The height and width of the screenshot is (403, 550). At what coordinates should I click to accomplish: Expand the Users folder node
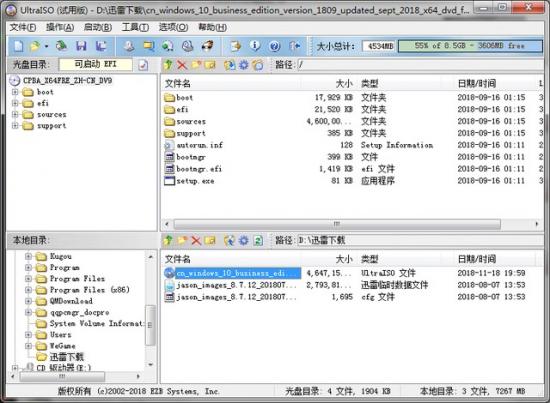(x=28, y=335)
